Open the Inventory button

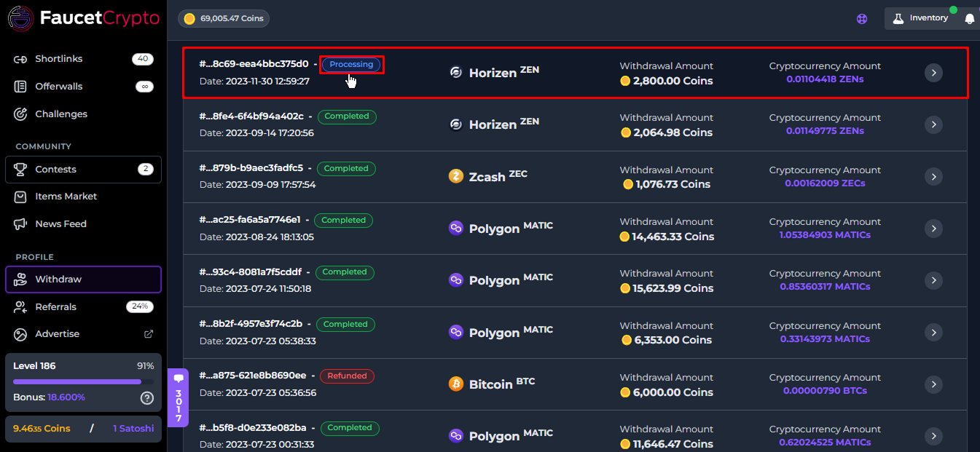(x=921, y=18)
